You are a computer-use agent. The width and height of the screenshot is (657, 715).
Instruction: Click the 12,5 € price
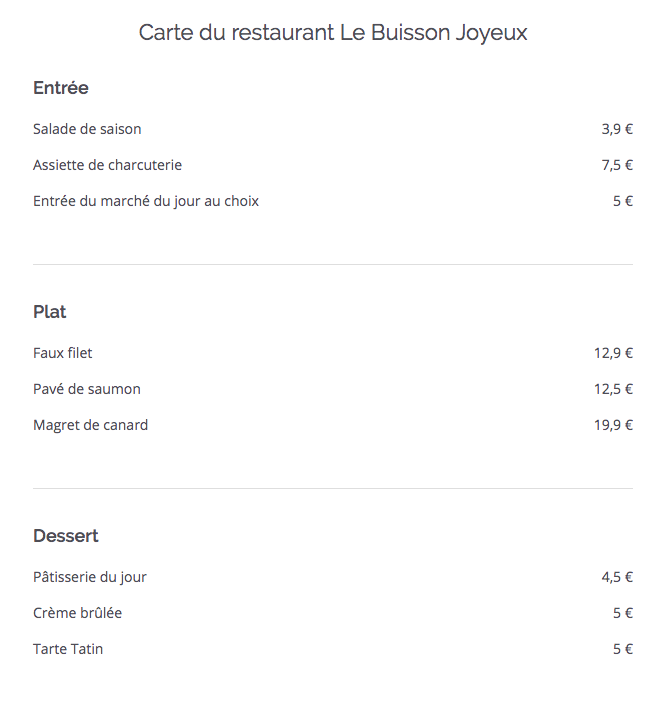point(613,389)
